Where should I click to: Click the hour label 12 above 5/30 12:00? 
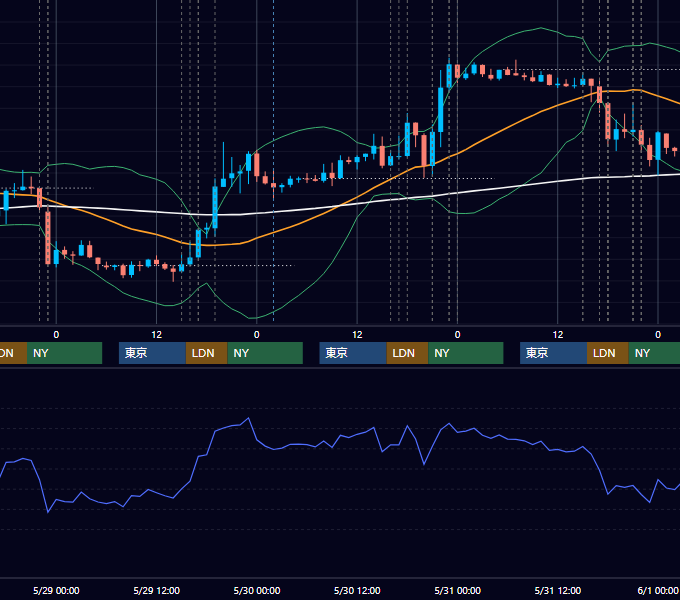pyautogui.click(x=357, y=335)
